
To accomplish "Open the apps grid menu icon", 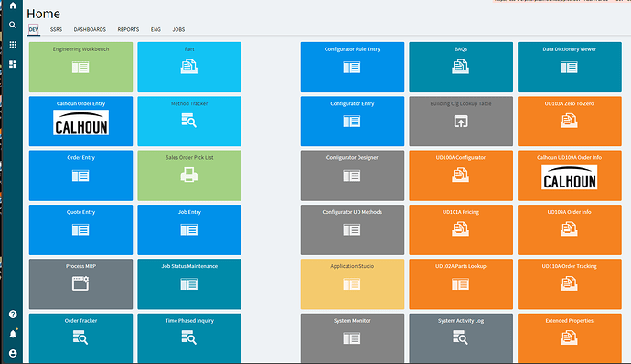I will 13,45.
